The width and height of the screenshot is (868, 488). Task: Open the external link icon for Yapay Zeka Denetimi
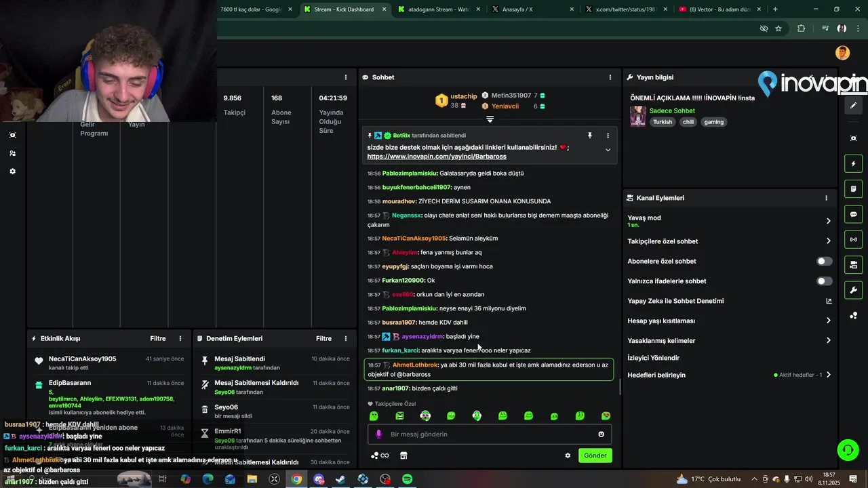click(828, 301)
